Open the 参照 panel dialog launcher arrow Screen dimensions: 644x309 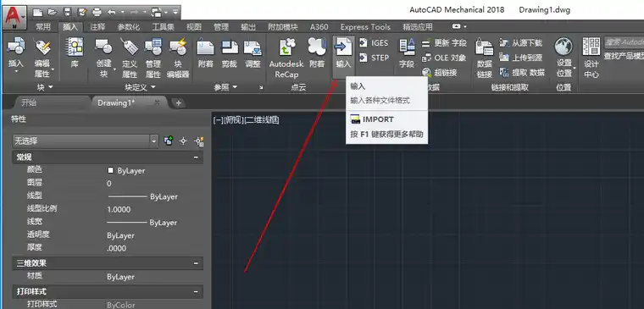[261, 87]
